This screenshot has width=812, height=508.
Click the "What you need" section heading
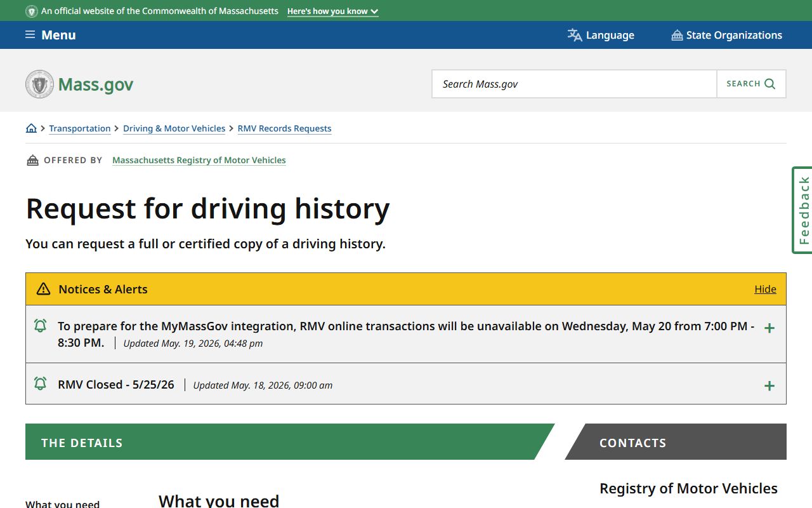(x=219, y=500)
